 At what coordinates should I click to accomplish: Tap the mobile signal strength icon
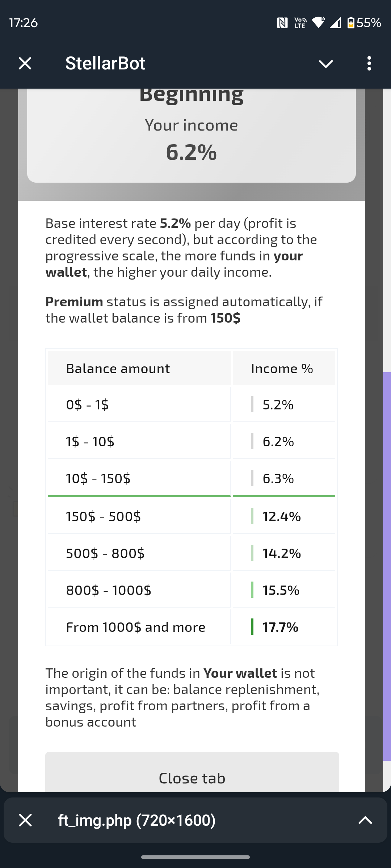pos(336,23)
